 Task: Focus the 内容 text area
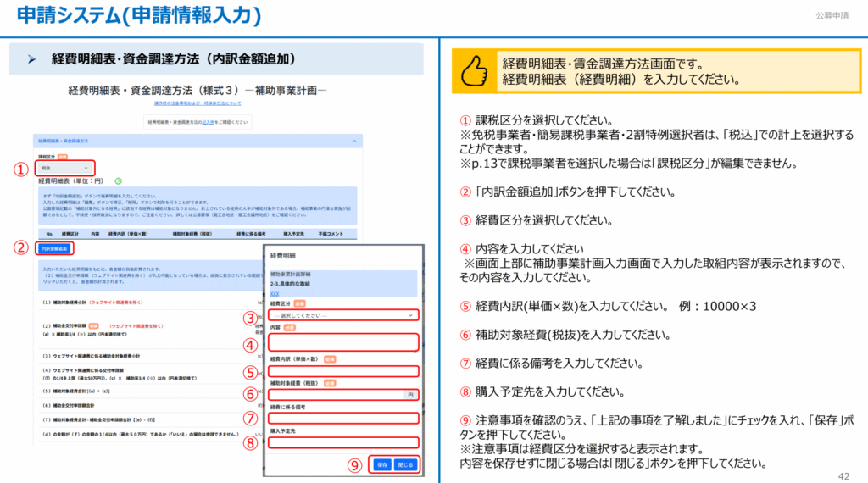(343, 342)
